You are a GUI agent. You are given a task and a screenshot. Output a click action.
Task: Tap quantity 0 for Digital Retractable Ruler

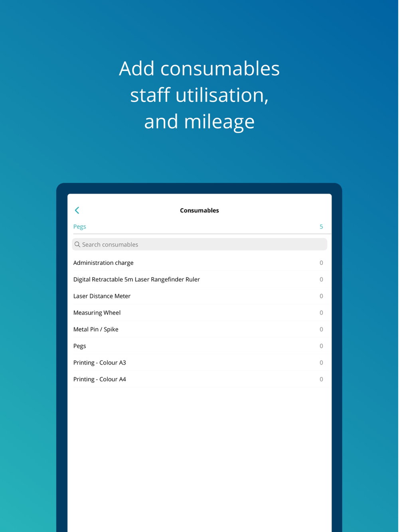point(321,280)
